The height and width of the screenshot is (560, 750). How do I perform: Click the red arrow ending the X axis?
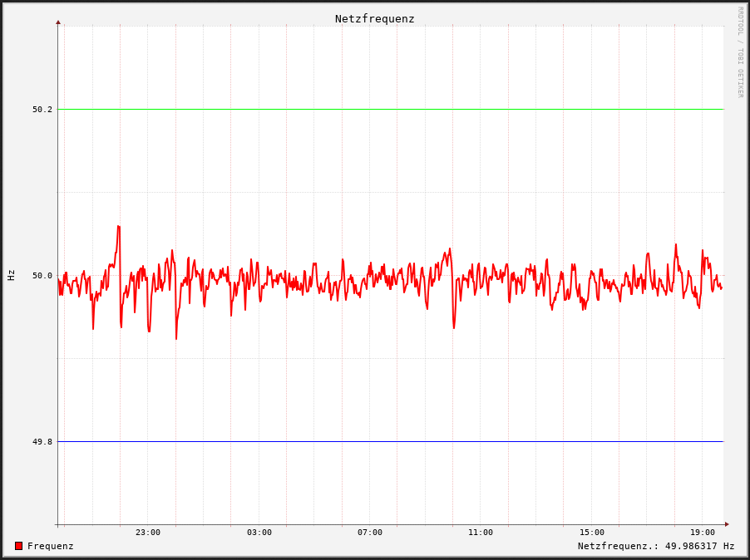(727, 524)
